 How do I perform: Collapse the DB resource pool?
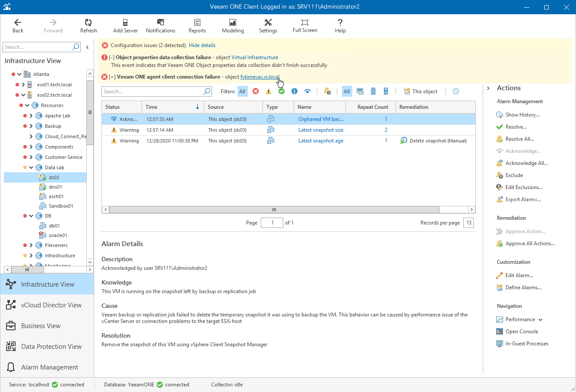pos(31,216)
